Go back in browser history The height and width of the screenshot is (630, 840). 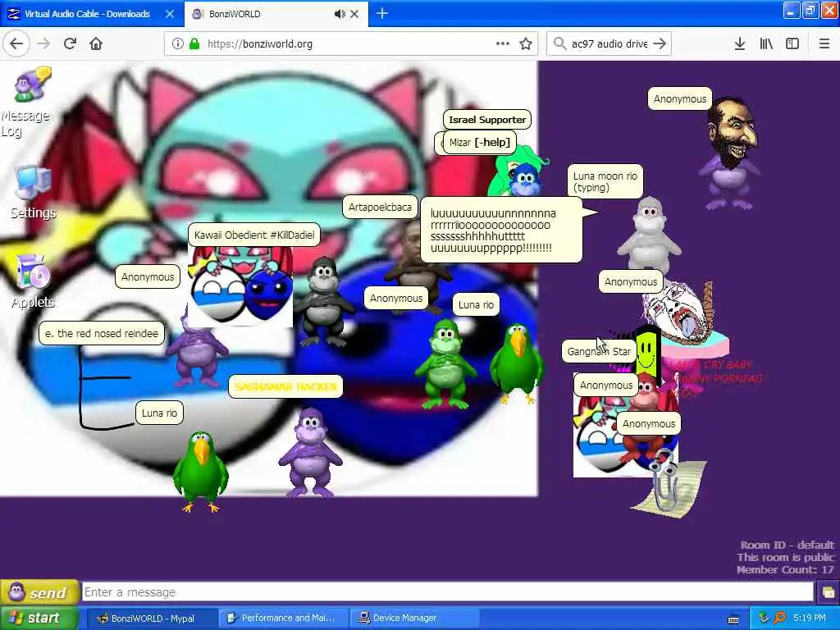(x=16, y=44)
